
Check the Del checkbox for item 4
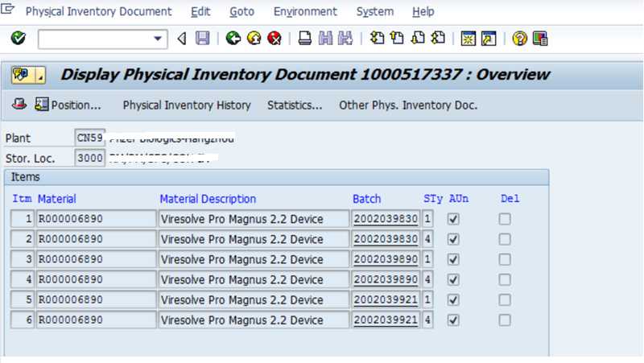click(x=505, y=279)
